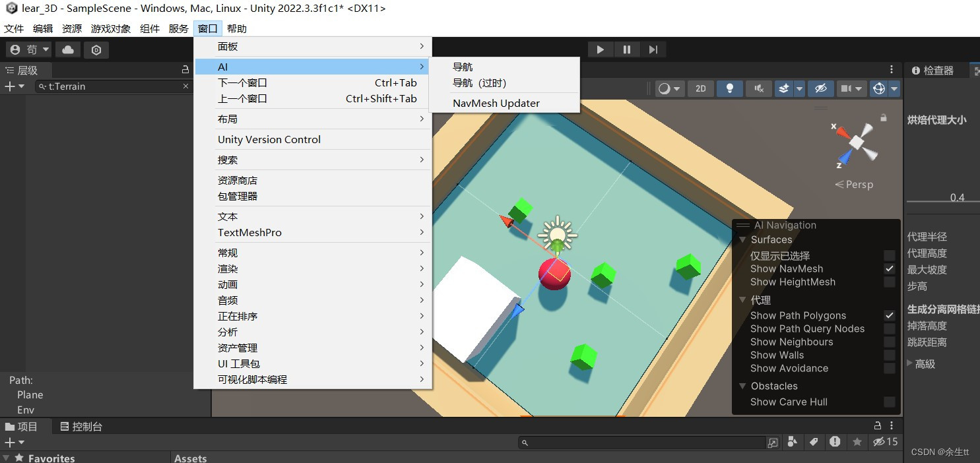Open the 面板 (Panels) submenu

point(313,46)
